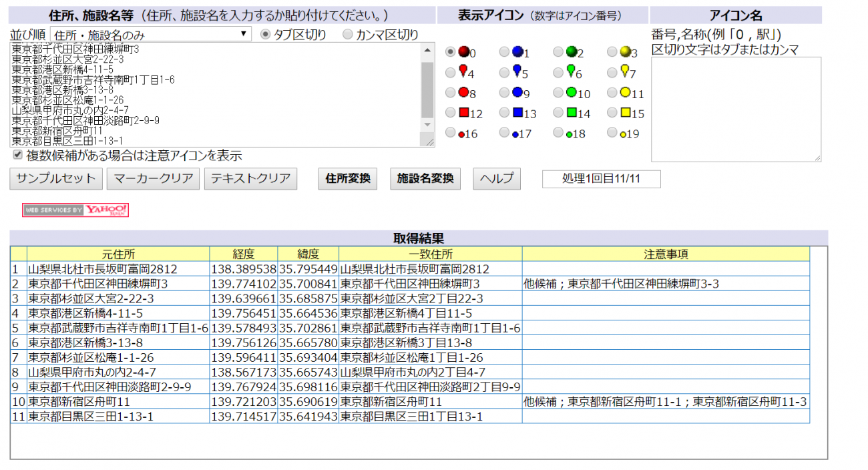Pick blue square icon number 13
The height and width of the screenshot is (470, 868).
504,113
